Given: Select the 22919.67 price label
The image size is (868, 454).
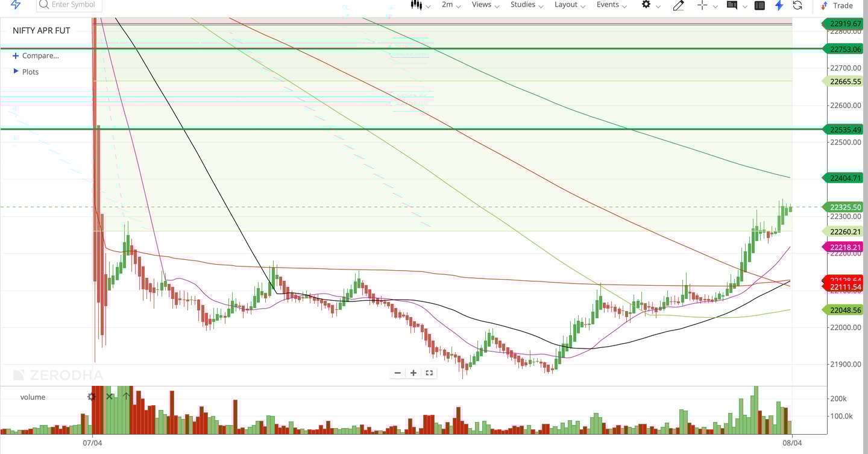Looking at the screenshot, I should pos(843,24).
